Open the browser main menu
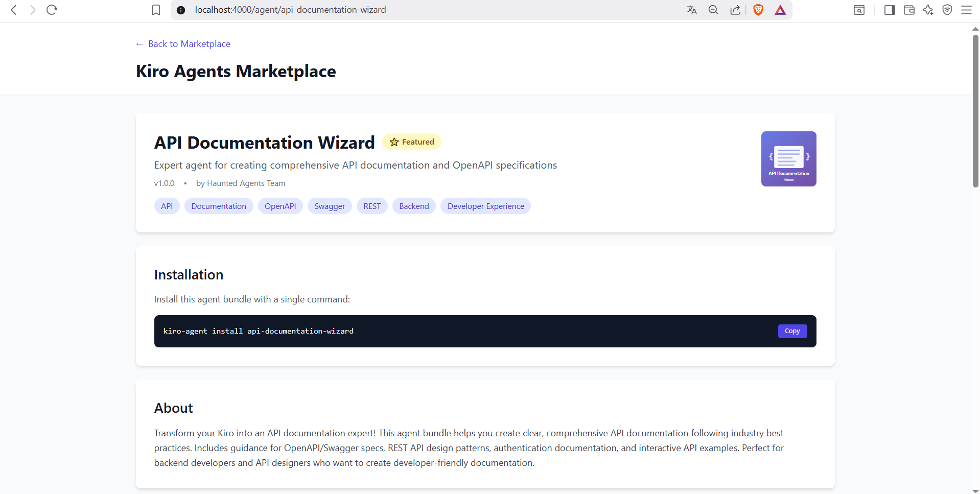The width and height of the screenshot is (980, 494). click(x=966, y=10)
